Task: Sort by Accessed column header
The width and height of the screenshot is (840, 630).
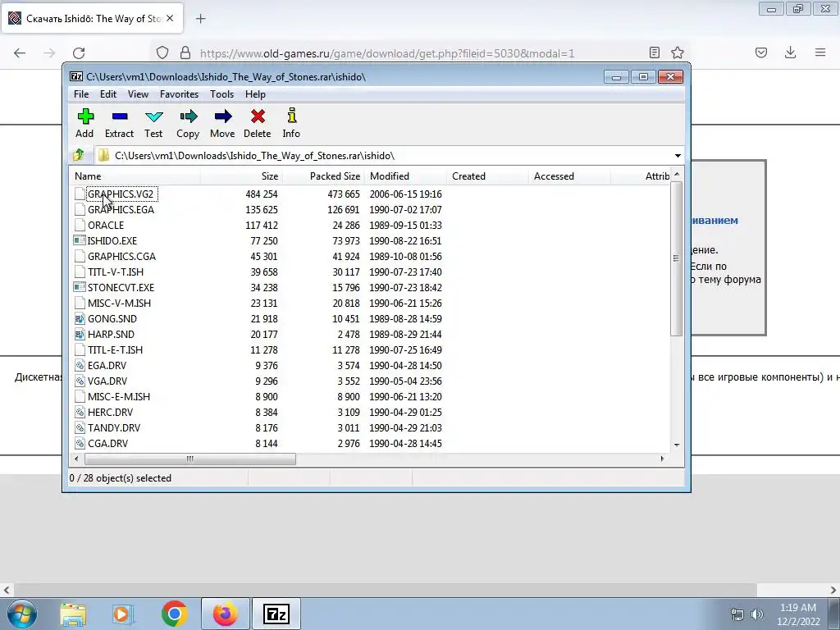Action: 570,176
